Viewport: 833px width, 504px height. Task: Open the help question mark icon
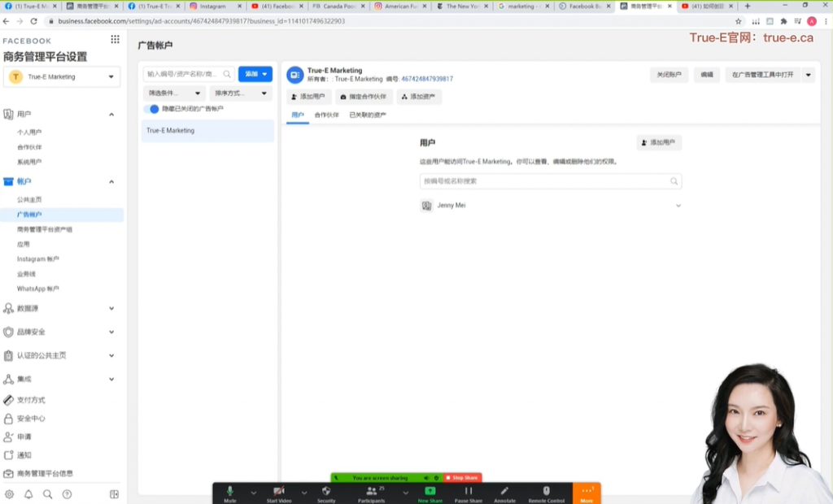pyautogui.click(x=67, y=493)
